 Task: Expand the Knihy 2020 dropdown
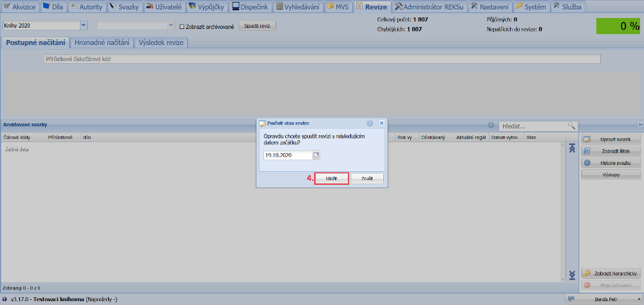[84, 26]
